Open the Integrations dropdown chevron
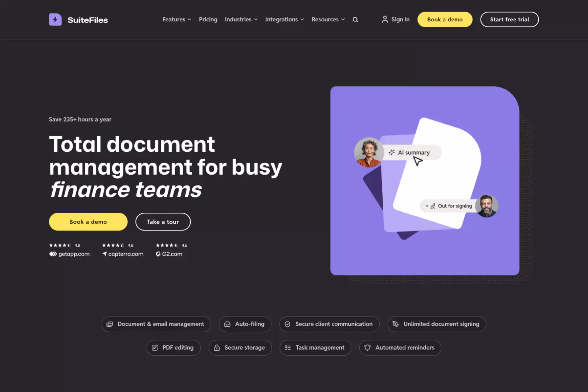588x392 pixels. pos(302,20)
